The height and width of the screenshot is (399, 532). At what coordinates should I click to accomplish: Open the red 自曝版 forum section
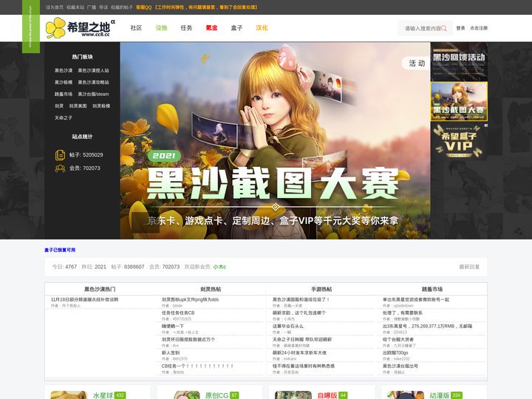327,395
